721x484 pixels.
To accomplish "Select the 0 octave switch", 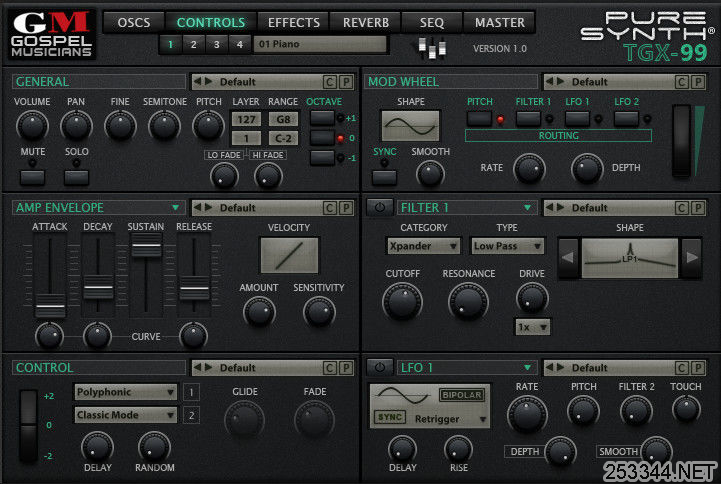I will coord(322,138).
